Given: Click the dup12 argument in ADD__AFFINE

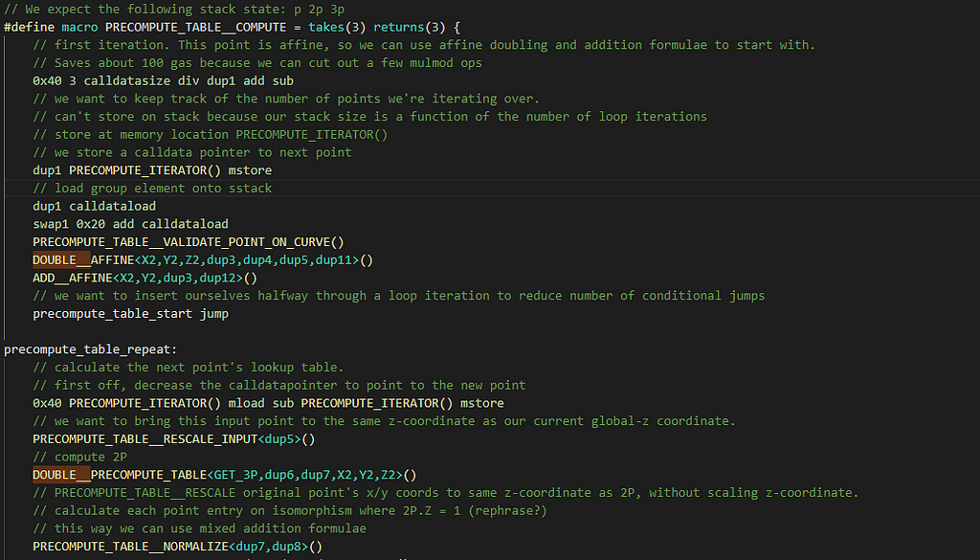Looking at the screenshot, I should click(x=217, y=279).
